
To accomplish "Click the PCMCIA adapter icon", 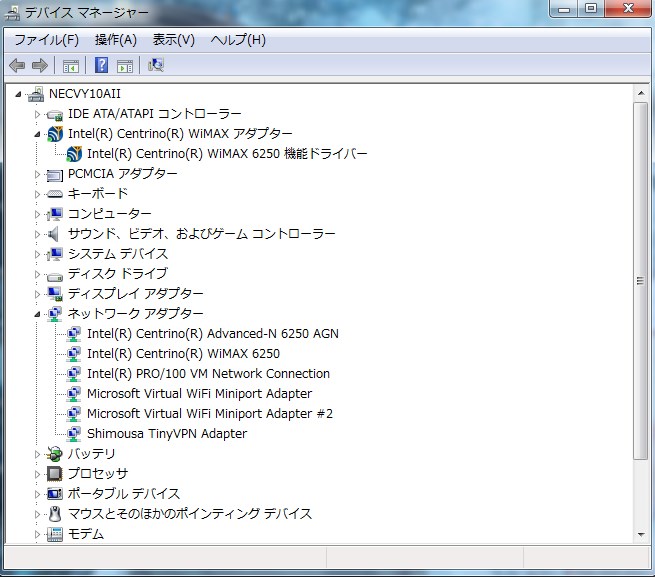I will tap(55, 174).
